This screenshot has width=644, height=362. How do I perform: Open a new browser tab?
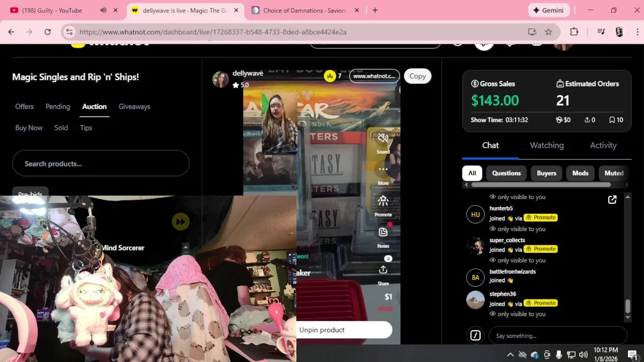coord(375,10)
